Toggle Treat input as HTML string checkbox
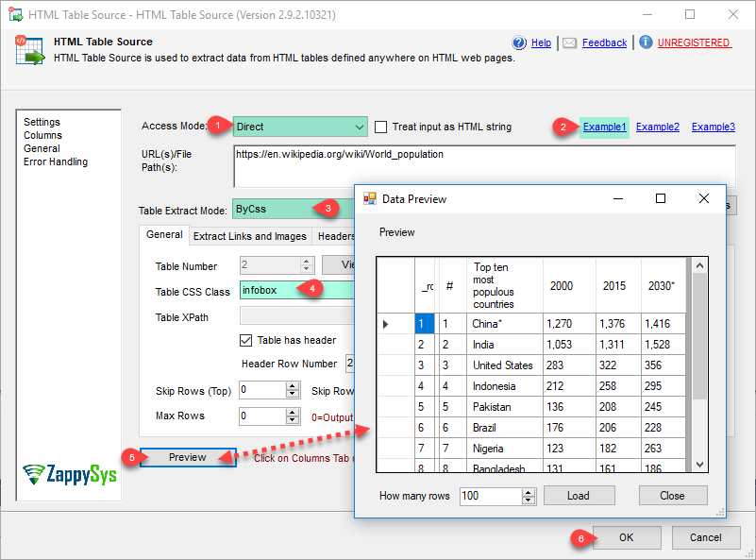The height and width of the screenshot is (560, 756). (x=381, y=127)
